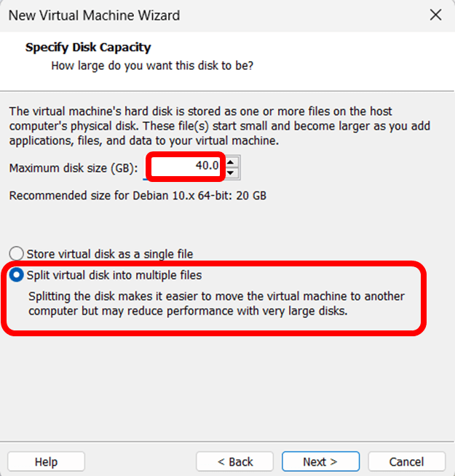This screenshot has height=476, width=455.
Task: Click the 'Maximum disk size (GB)' label
Action: 74,168
